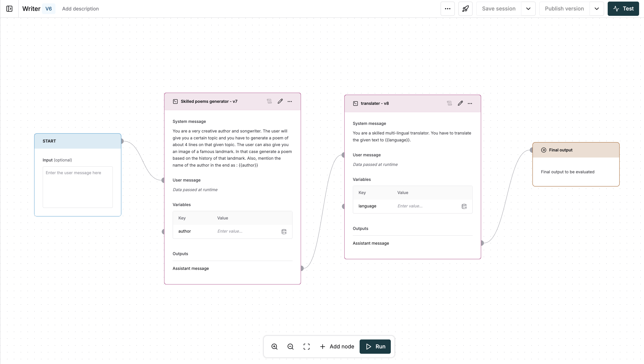644x364 pixels.
Task: Open the V6 version selector
Action: coord(49,9)
